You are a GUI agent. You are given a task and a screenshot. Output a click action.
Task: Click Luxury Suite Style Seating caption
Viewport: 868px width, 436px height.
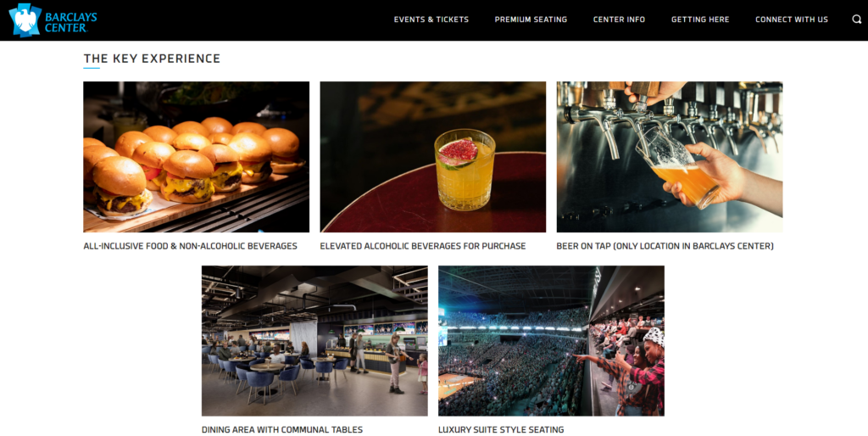(x=501, y=429)
